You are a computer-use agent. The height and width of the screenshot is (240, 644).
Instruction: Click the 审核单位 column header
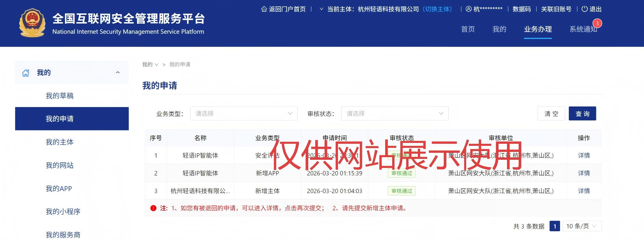pyautogui.click(x=501, y=138)
